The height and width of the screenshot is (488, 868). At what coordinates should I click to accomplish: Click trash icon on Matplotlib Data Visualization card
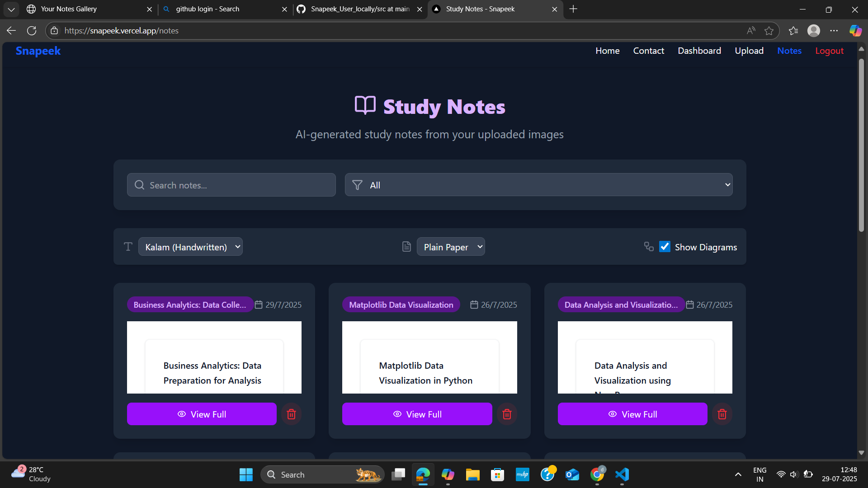click(x=507, y=414)
